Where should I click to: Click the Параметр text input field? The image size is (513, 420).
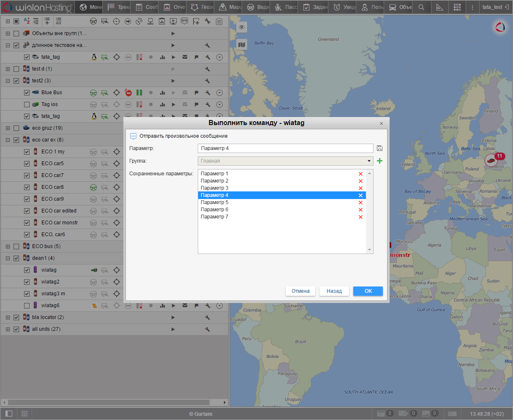click(285, 148)
